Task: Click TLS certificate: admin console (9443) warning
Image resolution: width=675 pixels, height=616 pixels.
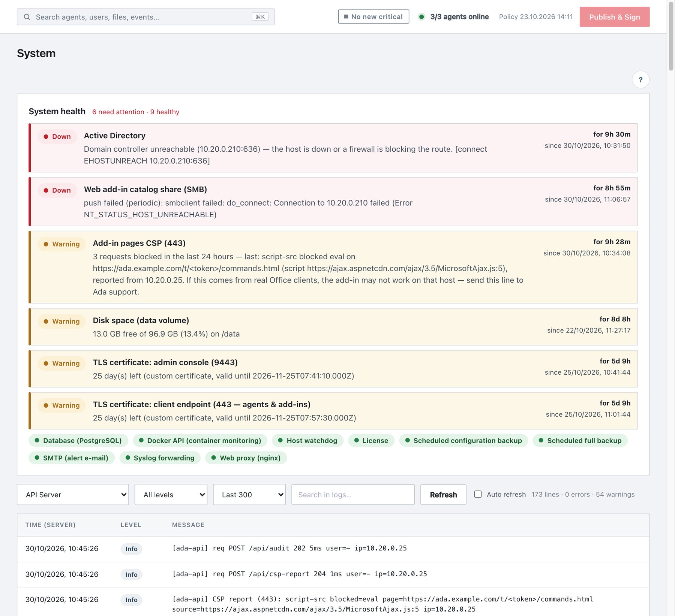Action: pyautogui.click(x=333, y=369)
